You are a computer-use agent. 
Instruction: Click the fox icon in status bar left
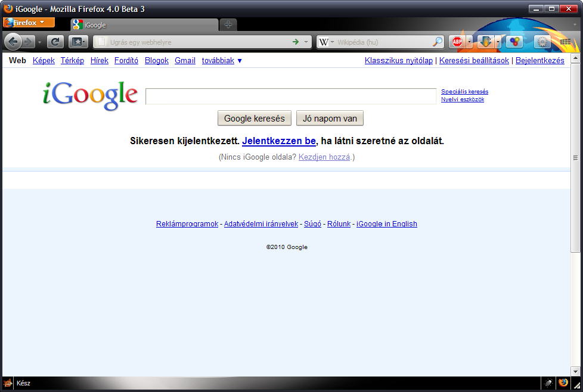pyautogui.click(x=8, y=383)
